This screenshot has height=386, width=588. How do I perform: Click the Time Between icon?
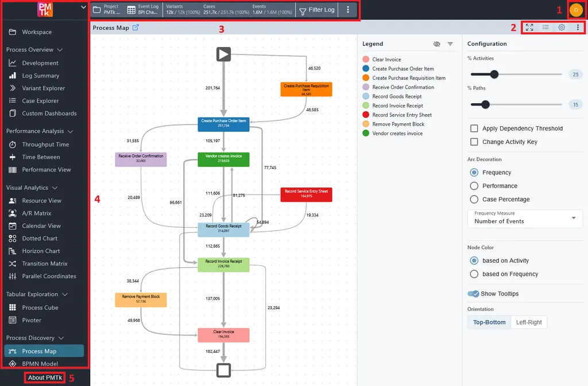[x=13, y=157]
